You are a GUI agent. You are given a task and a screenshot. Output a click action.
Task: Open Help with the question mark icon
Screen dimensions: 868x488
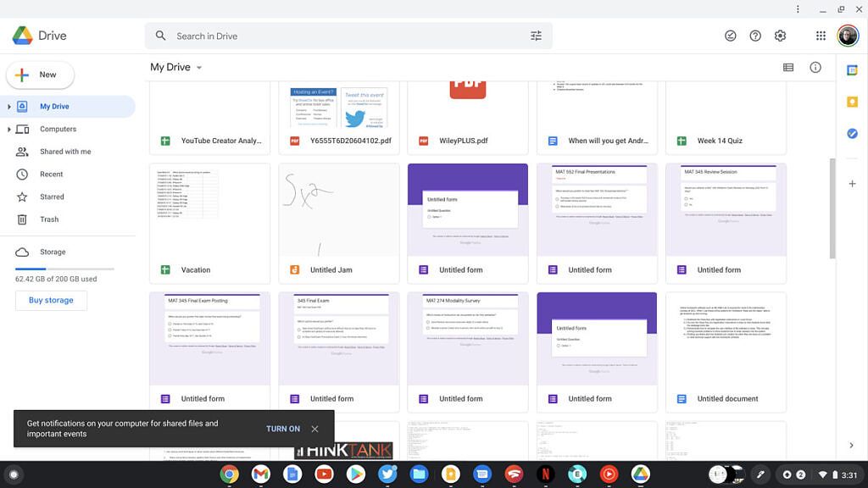click(x=754, y=36)
